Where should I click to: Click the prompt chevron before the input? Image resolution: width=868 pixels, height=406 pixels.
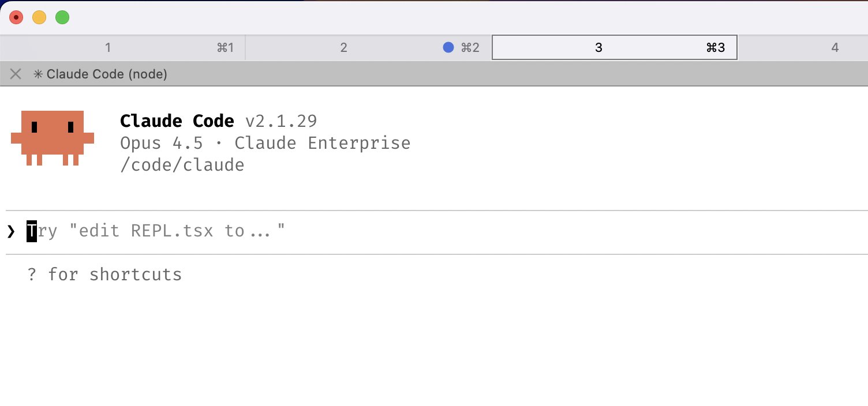11,232
